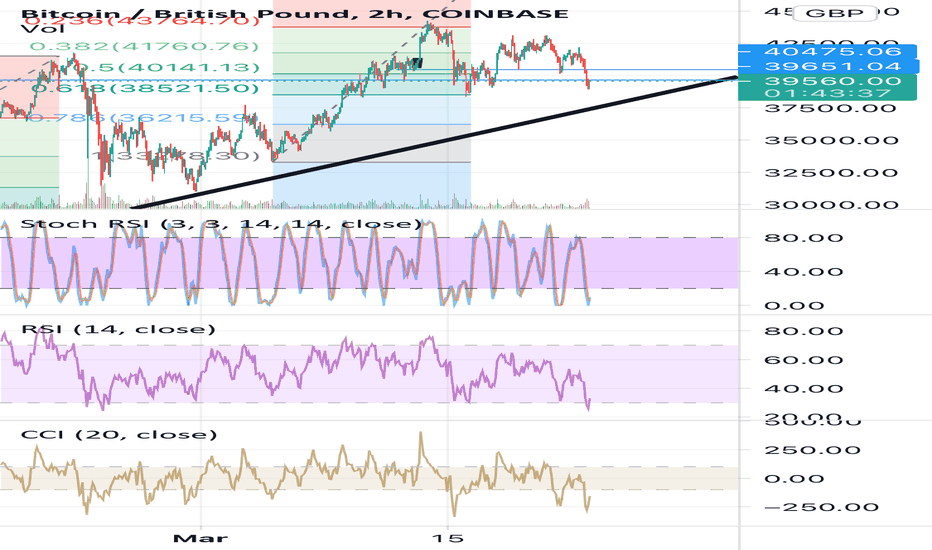
Task: Click the GBP currency button
Action: pyautogui.click(x=835, y=13)
